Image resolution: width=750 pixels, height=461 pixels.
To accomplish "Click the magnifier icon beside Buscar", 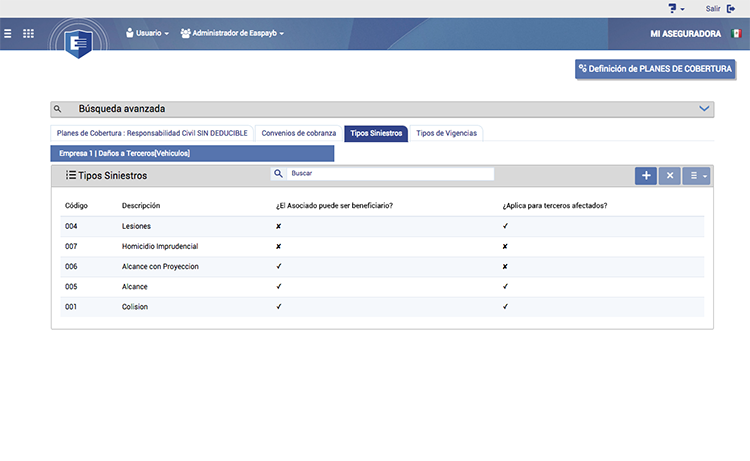I will coord(278,174).
